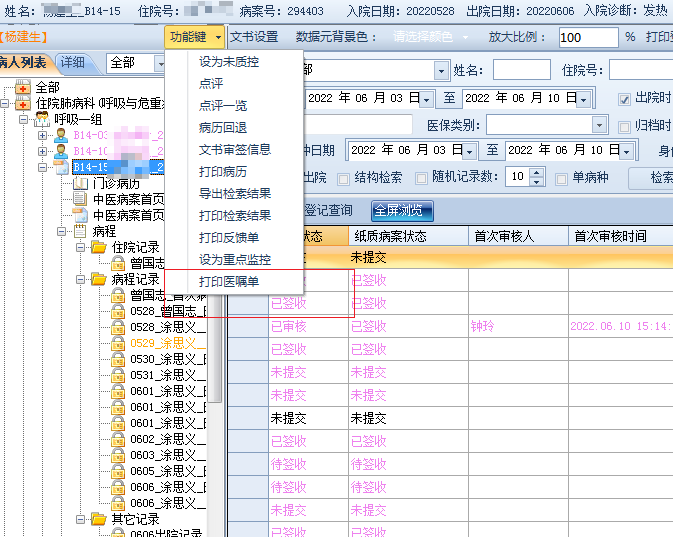673x537 pixels.
Task: Collapse the 病程 tree node
Action: pos(61,231)
